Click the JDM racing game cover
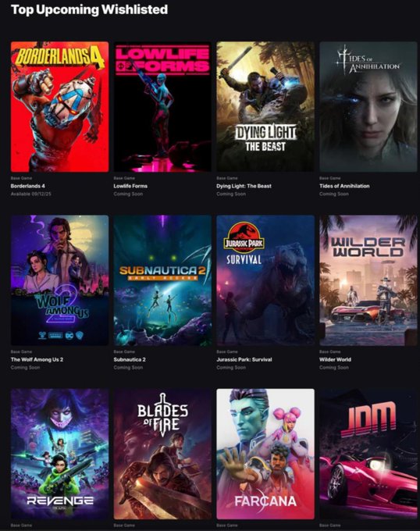This screenshot has width=420, height=531. click(x=368, y=454)
